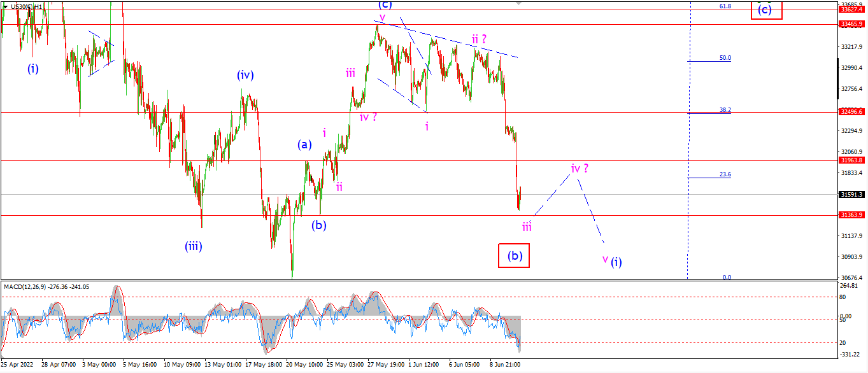
Task: Select the magenta 'ii ?' wave label
Action: click(x=480, y=39)
